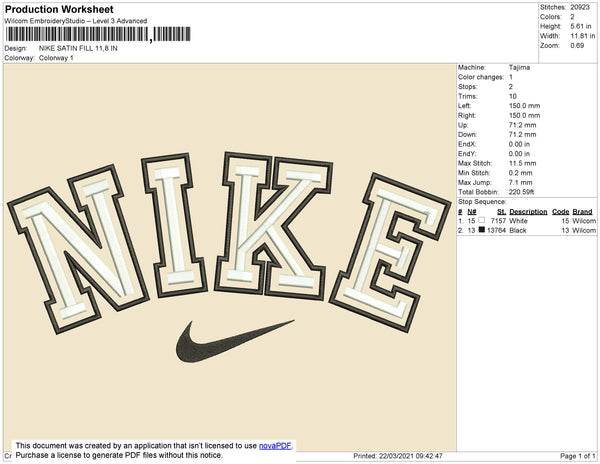Screen dimensions: 600x464
Task: Click the barcode below the worksheet title
Action: [98, 34]
